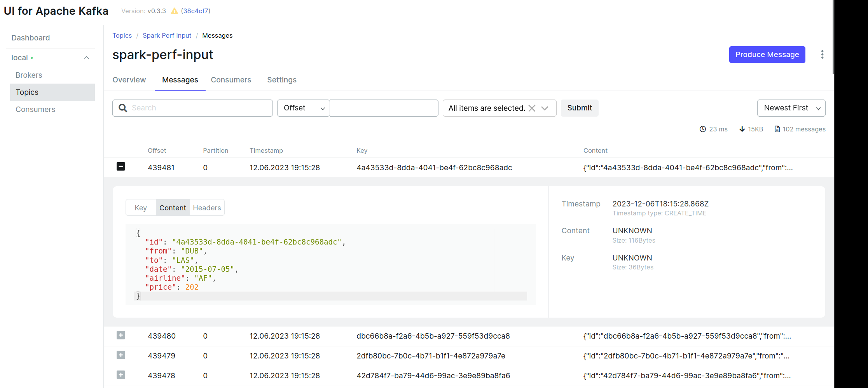Clear the selected partitions with the X icon

(x=532, y=108)
